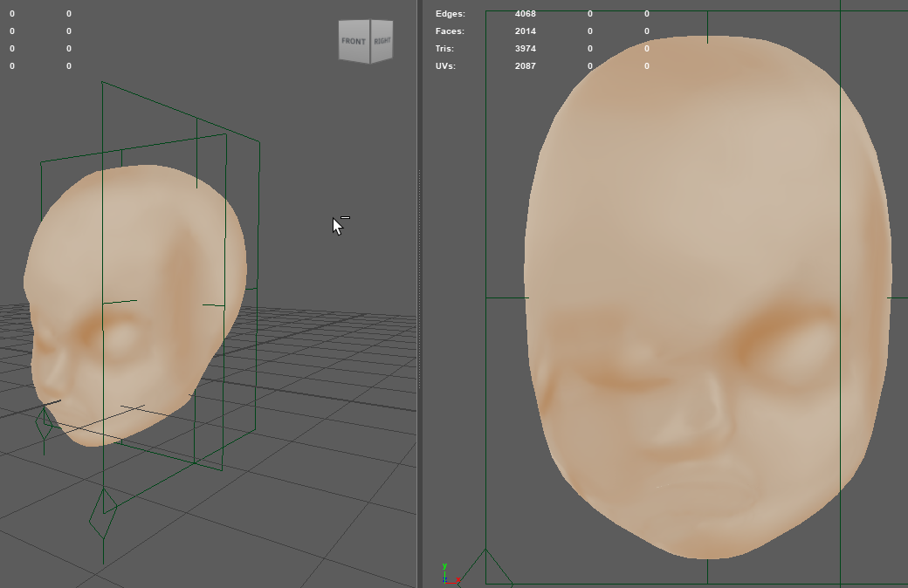This screenshot has height=588, width=908.
Task: Click the "Tris:" heads-up display label
Action: coord(444,48)
